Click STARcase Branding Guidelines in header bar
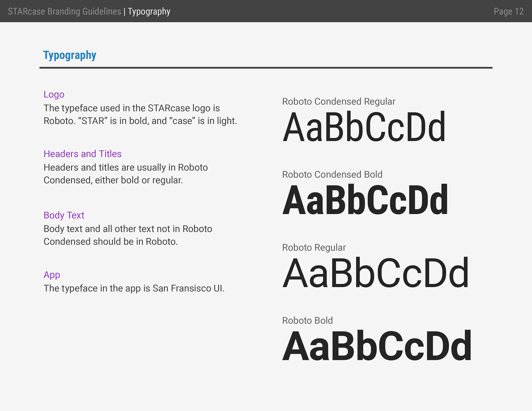 pos(64,11)
